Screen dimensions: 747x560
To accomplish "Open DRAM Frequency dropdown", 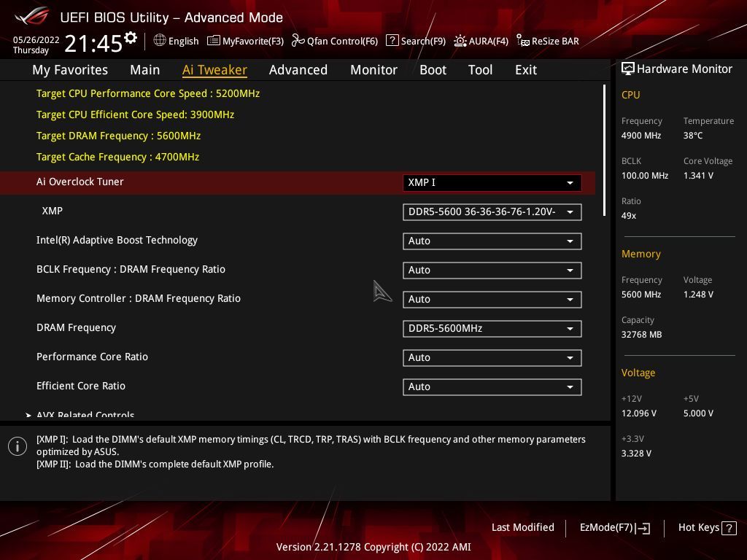I will point(492,329).
